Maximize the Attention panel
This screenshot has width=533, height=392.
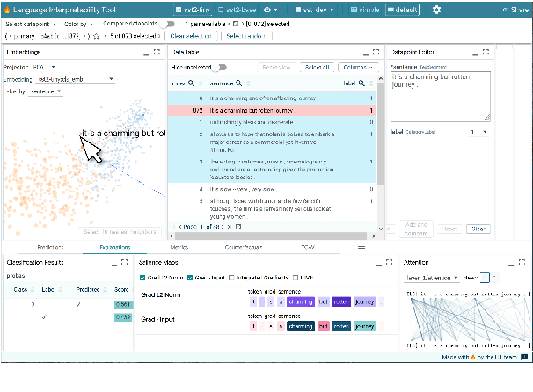click(x=526, y=262)
